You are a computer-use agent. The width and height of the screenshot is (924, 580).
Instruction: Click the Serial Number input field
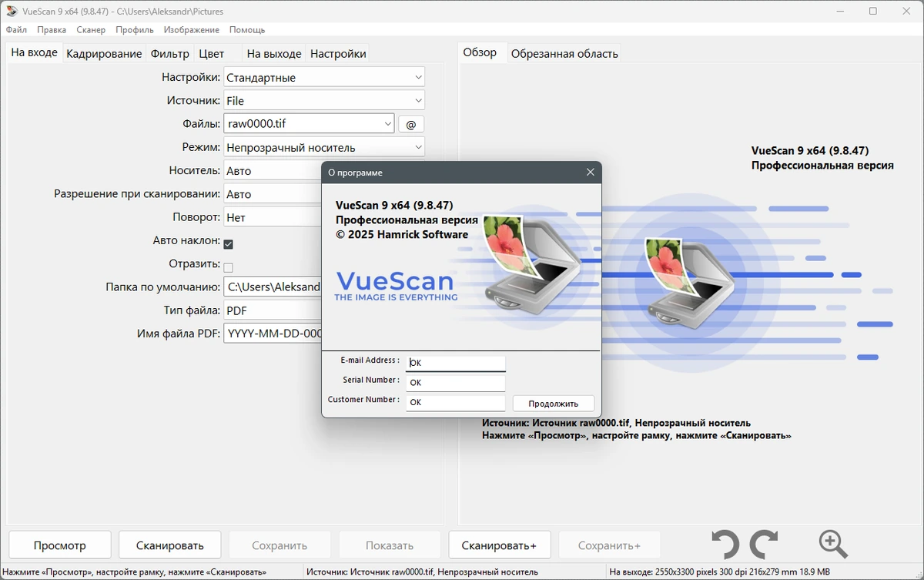coord(456,382)
